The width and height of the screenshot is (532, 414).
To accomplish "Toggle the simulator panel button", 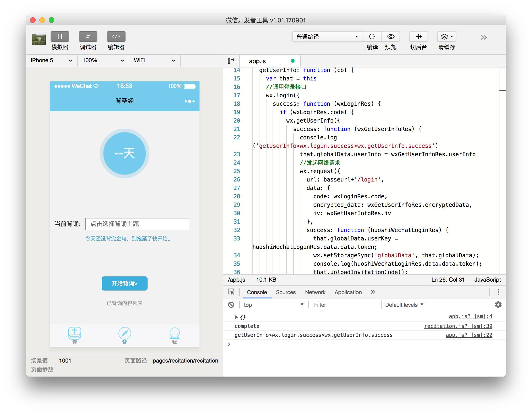I will pos(60,37).
